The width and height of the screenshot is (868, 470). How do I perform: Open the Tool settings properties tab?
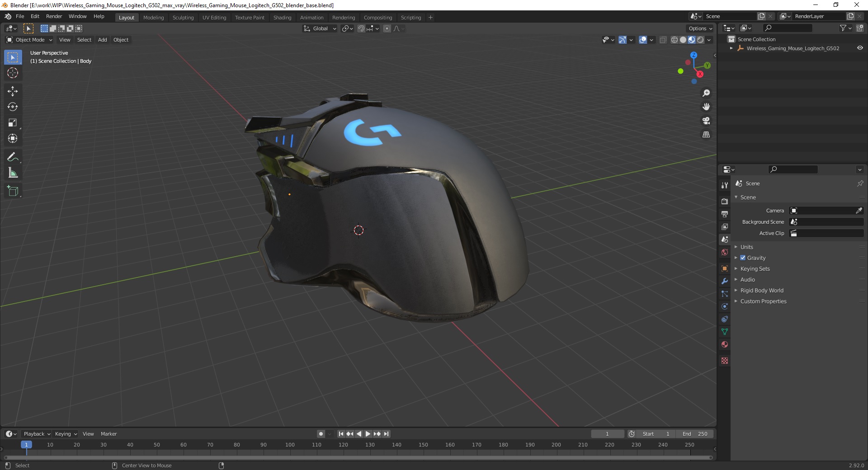tap(725, 185)
